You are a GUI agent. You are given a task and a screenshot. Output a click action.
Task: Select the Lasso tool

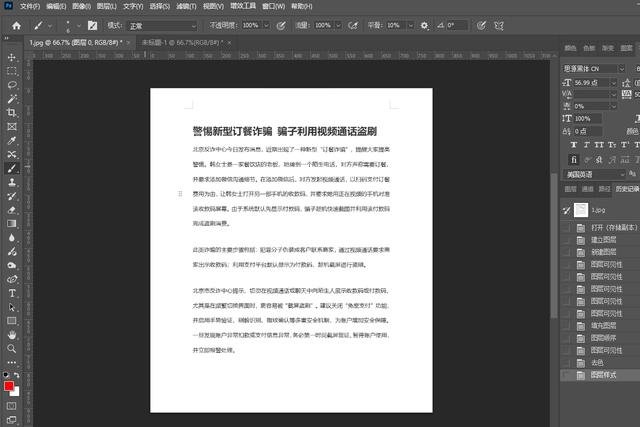[12, 86]
